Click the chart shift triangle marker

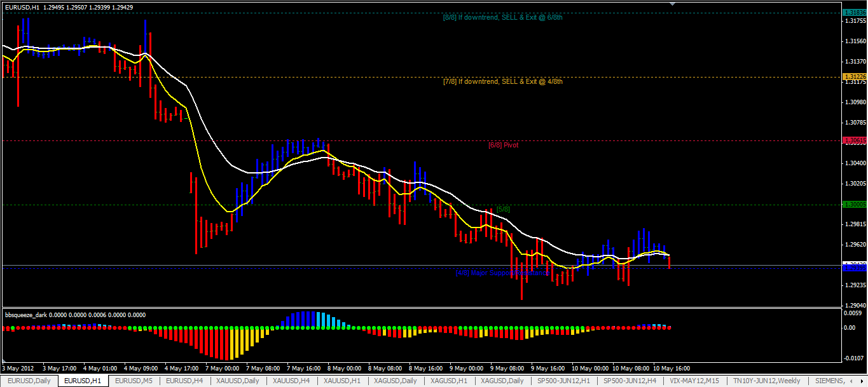(672, 4)
